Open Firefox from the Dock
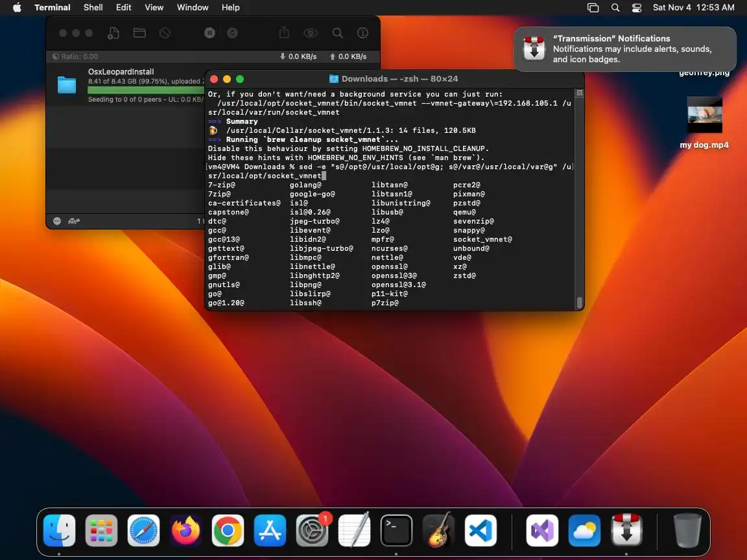This screenshot has width=747, height=560. click(x=186, y=530)
